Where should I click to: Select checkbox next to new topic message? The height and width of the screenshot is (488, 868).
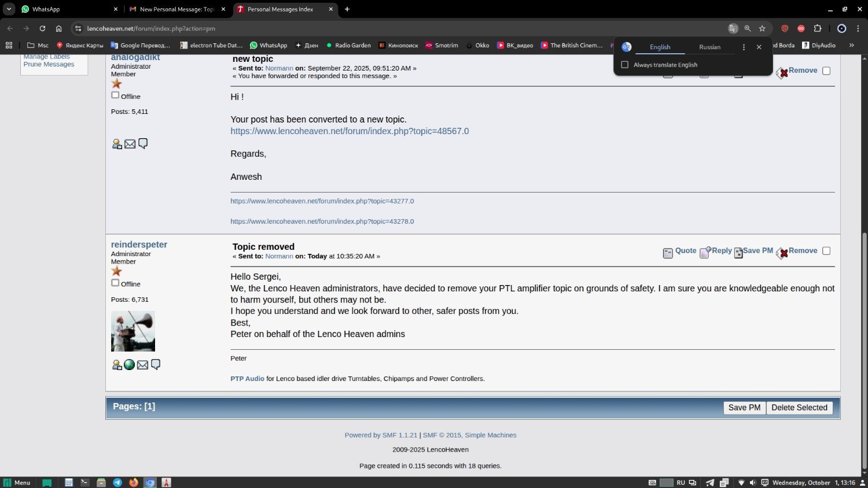click(x=826, y=71)
